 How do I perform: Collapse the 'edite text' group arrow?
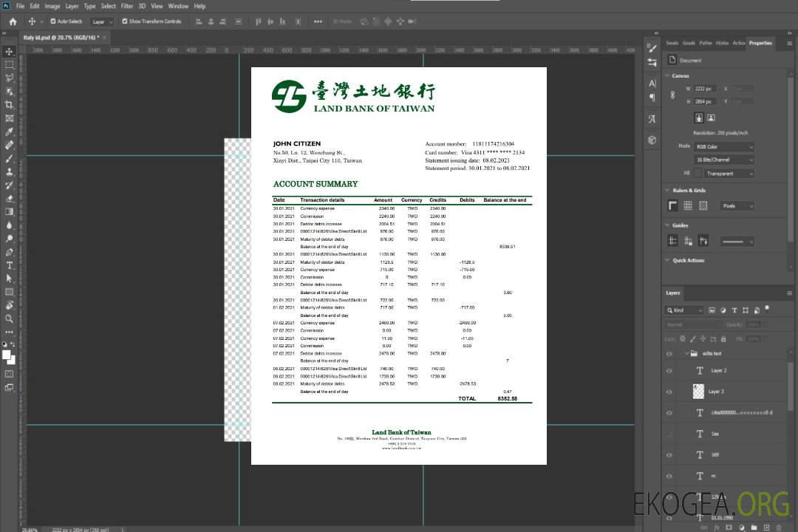pos(686,354)
